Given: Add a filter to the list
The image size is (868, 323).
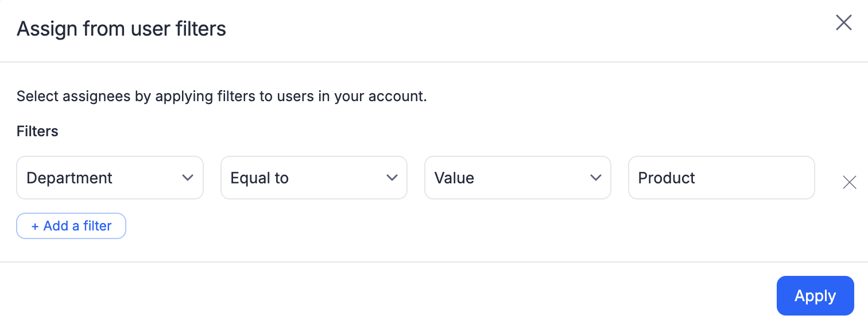Looking at the screenshot, I should (x=71, y=226).
